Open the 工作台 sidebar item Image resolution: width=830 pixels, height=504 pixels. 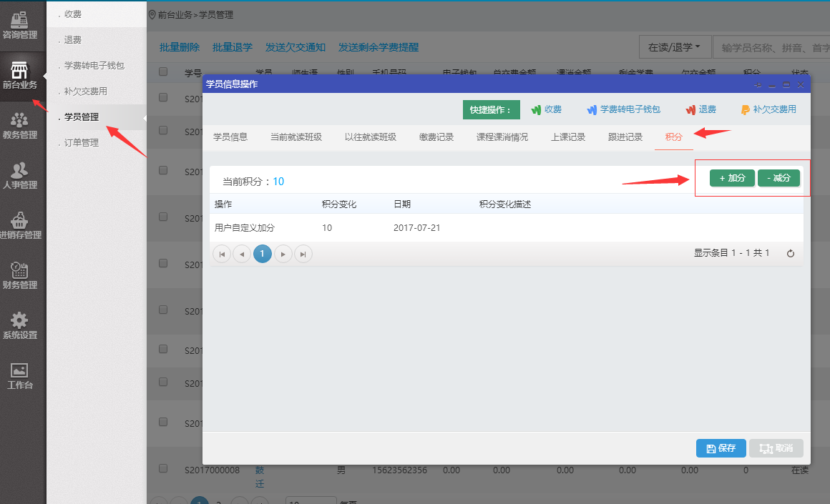(x=19, y=376)
